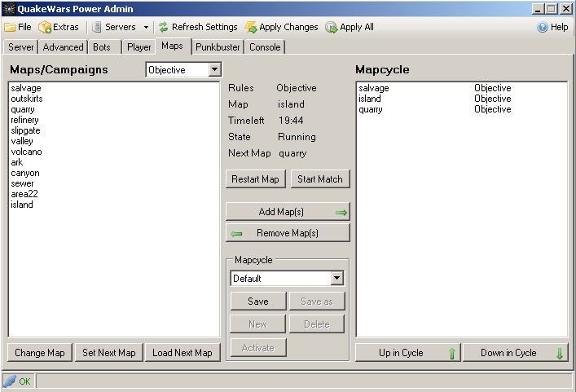Open the Console tab
The width and height of the screenshot is (576, 392).
(x=265, y=47)
